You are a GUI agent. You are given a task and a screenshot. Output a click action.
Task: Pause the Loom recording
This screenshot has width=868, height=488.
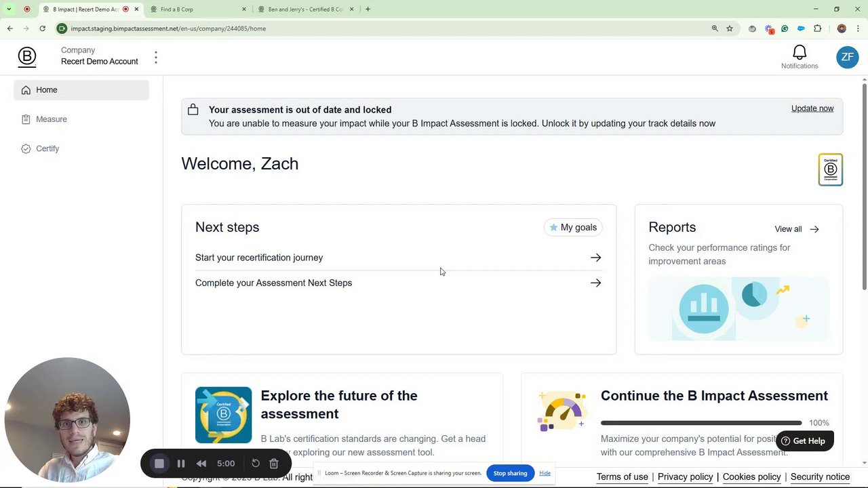181,464
